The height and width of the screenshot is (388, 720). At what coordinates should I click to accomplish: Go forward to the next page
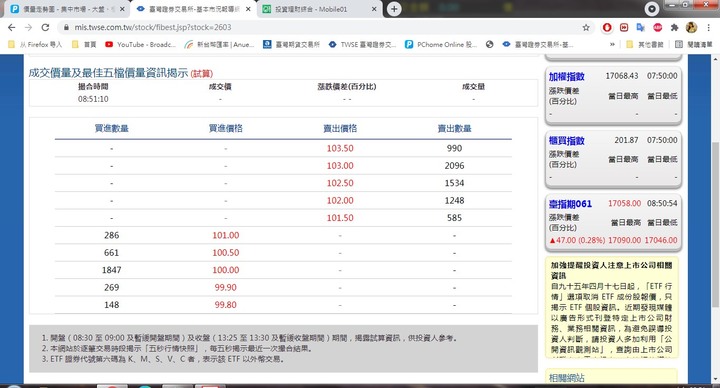tap(28, 28)
